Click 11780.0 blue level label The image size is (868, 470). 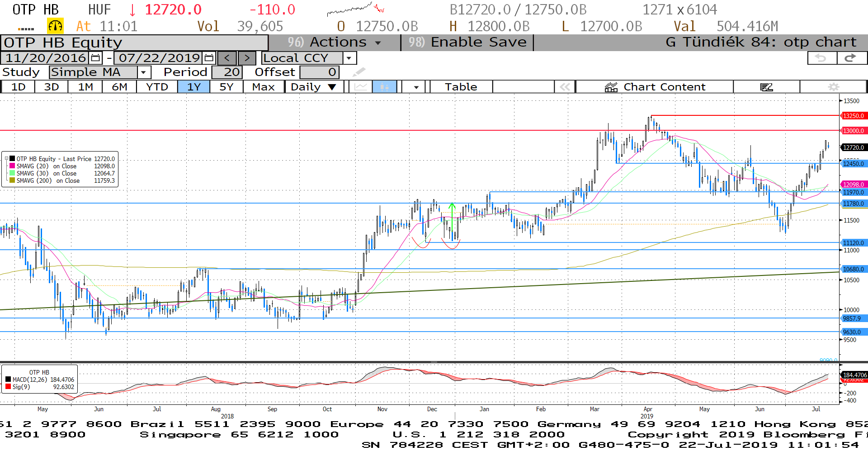tap(854, 204)
